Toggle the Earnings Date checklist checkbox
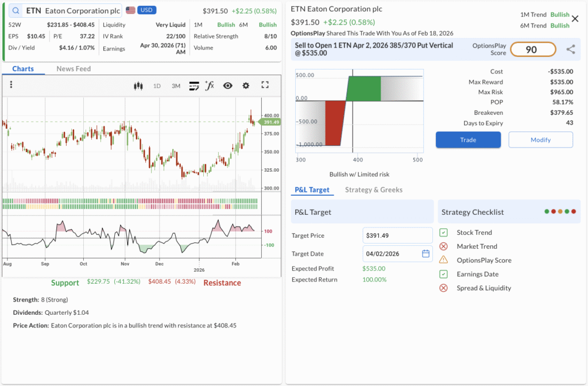 (443, 274)
